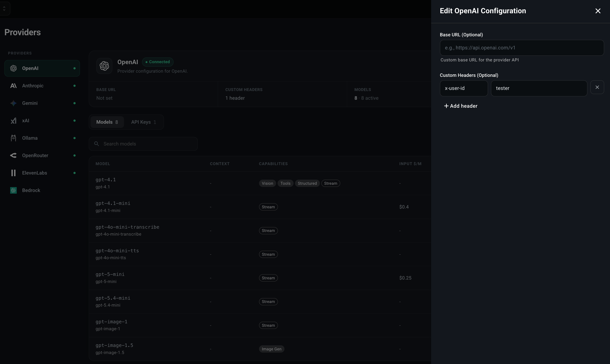Click the Ollama llama icon
This screenshot has width=610, height=364.
(13, 138)
